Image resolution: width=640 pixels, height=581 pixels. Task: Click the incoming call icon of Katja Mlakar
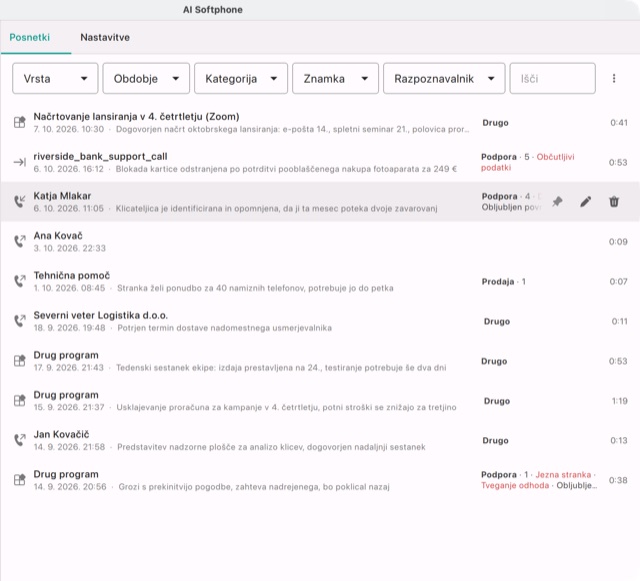[20, 201]
